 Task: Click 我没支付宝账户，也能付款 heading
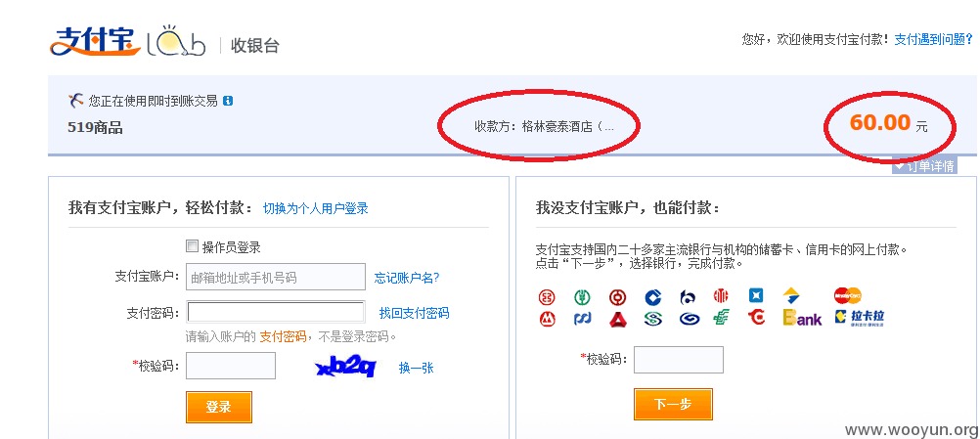(628, 208)
